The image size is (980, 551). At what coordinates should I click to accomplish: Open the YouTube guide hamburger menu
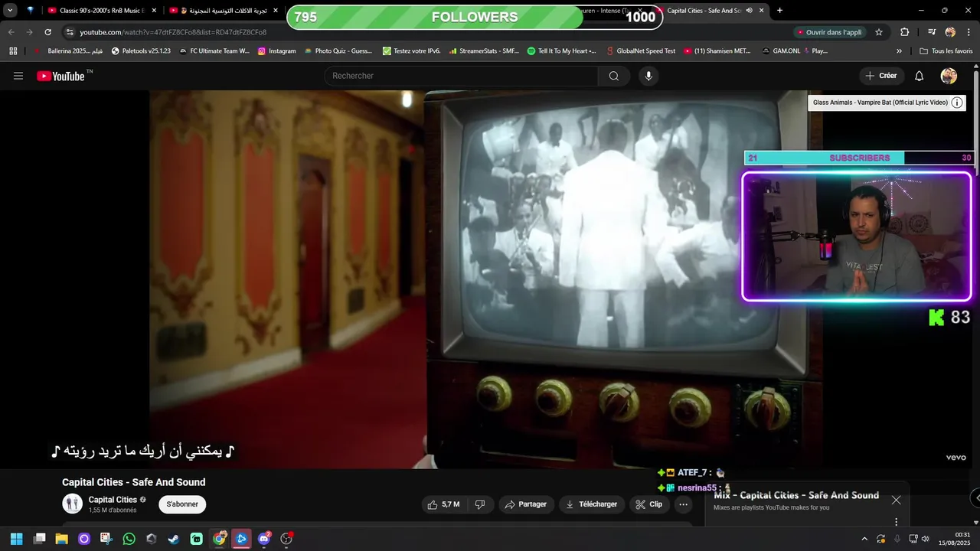click(x=18, y=76)
